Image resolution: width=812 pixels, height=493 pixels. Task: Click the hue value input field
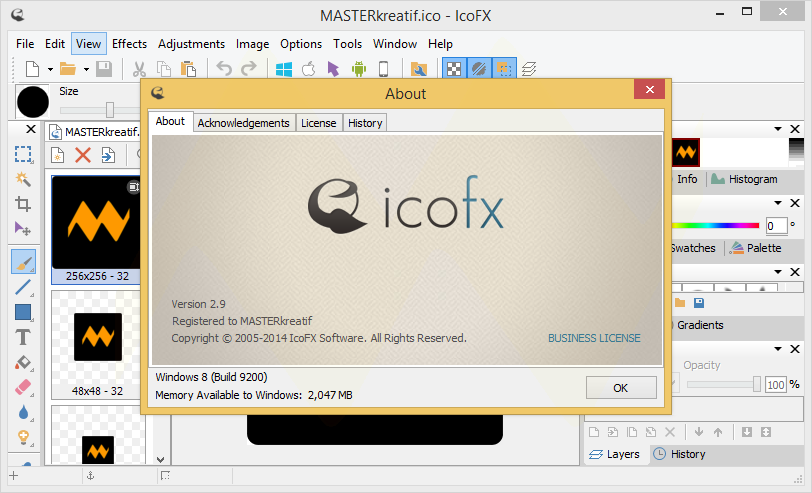776,226
